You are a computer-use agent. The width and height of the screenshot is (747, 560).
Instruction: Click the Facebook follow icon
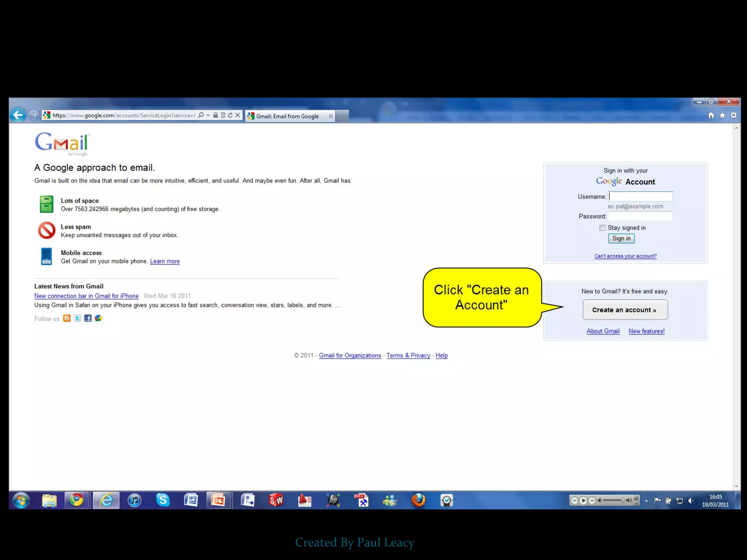(88, 318)
